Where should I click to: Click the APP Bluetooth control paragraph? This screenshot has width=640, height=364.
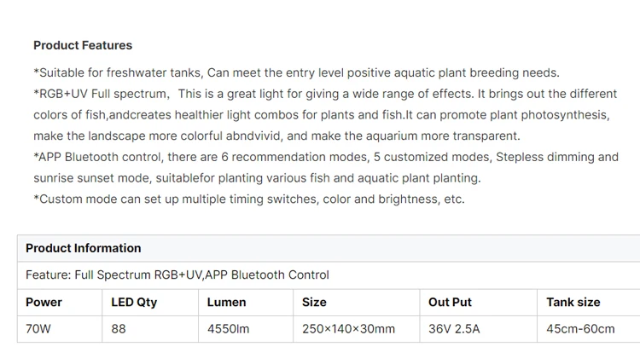click(326, 168)
